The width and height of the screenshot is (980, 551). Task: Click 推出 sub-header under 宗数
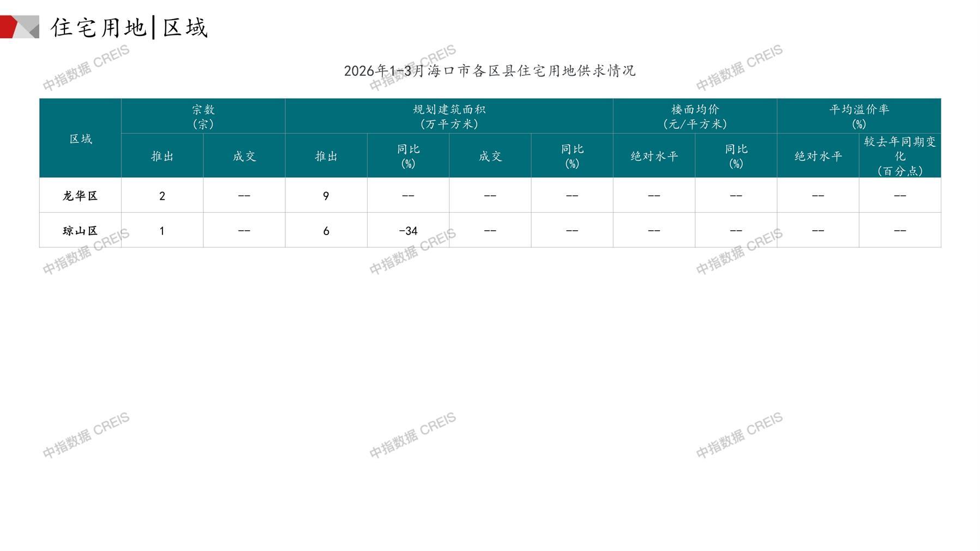(162, 156)
